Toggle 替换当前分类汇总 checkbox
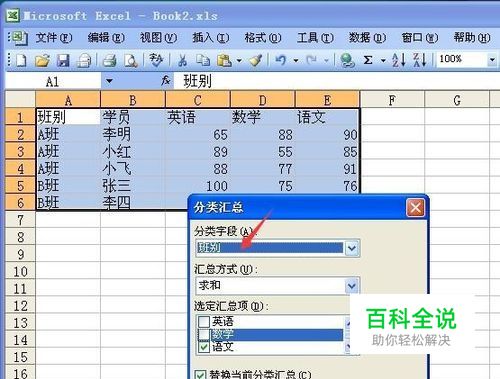Image resolution: width=500 pixels, height=379 pixels. click(x=200, y=375)
